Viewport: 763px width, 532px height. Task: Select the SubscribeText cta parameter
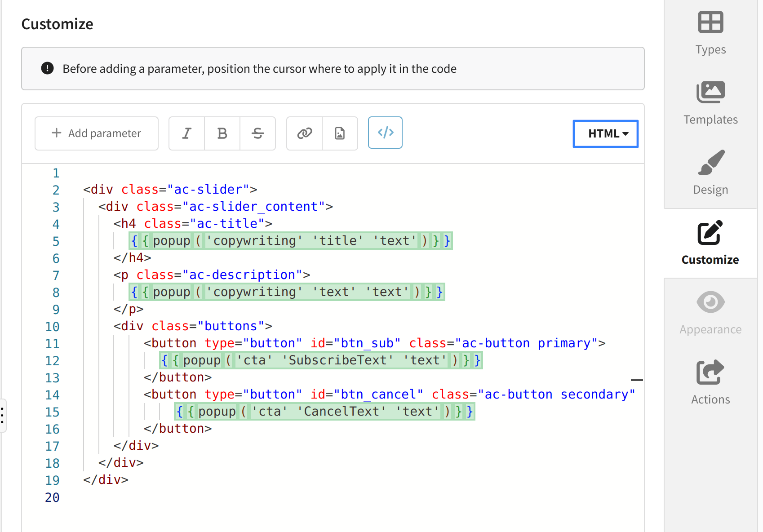[321, 360]
